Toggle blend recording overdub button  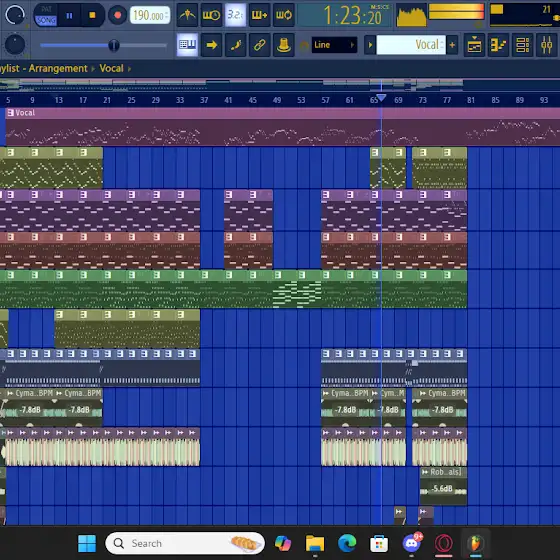tap(259, 15)
